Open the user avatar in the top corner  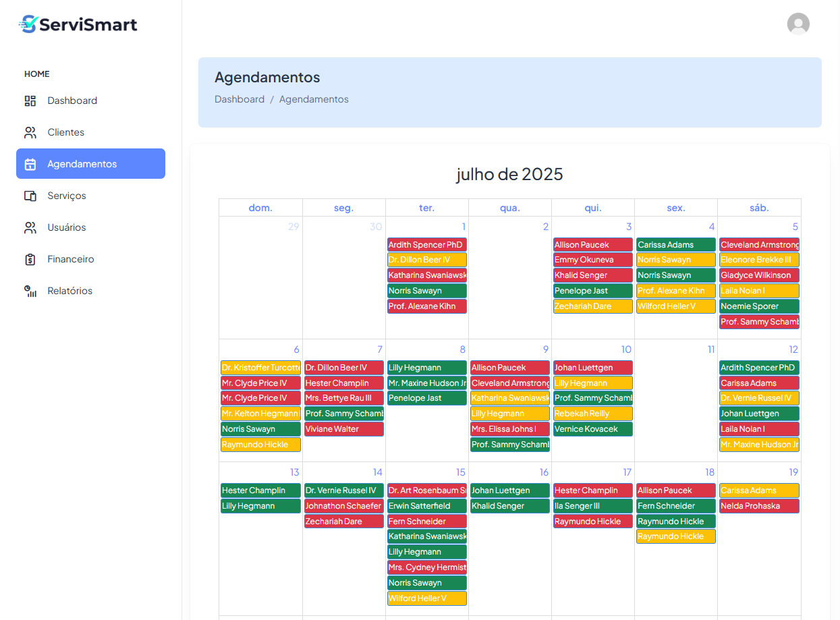[798, 24]
